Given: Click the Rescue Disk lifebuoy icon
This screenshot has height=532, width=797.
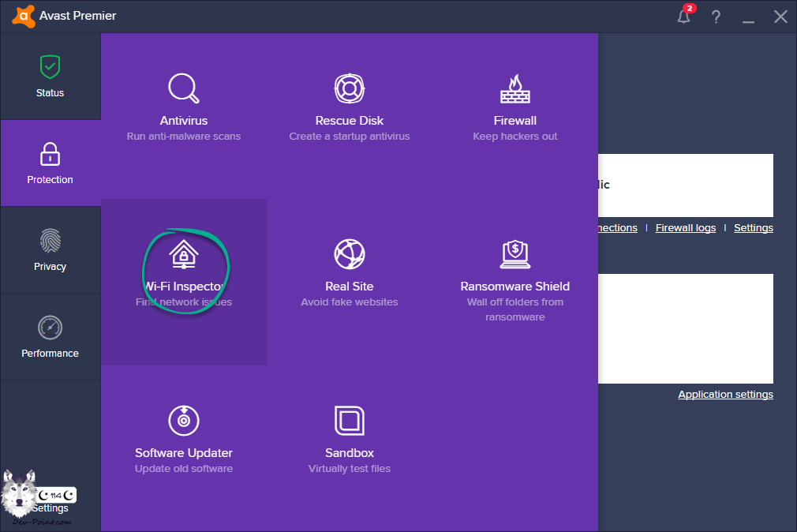Looking at the screenshot, I should (x=349, y=88).
